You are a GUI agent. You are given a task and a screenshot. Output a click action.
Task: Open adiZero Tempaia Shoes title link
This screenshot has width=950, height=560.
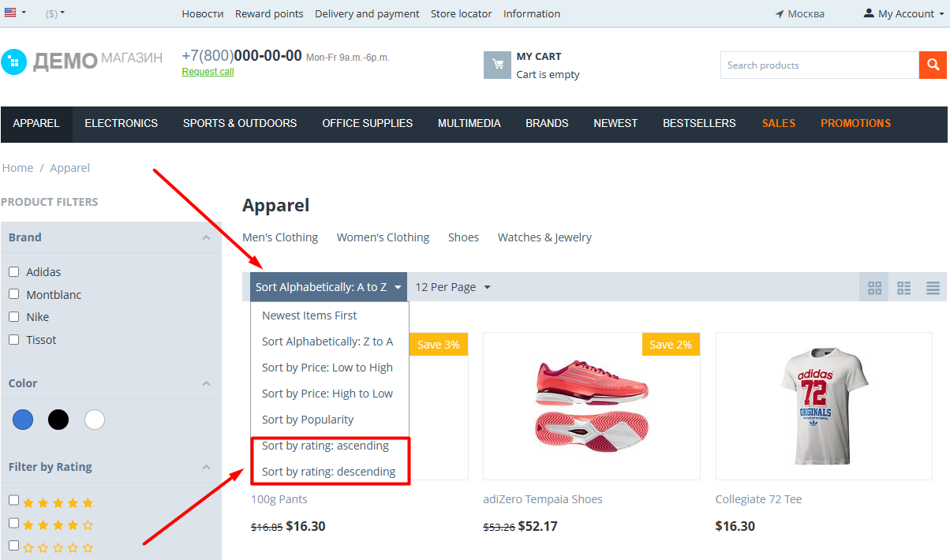543,499
